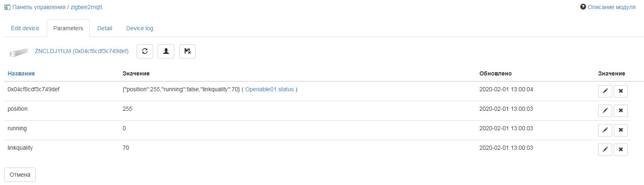Edit the running parameter via pencil icon
Image resolution: width=644 pixels, height=185 pixels.
[605, 130]
